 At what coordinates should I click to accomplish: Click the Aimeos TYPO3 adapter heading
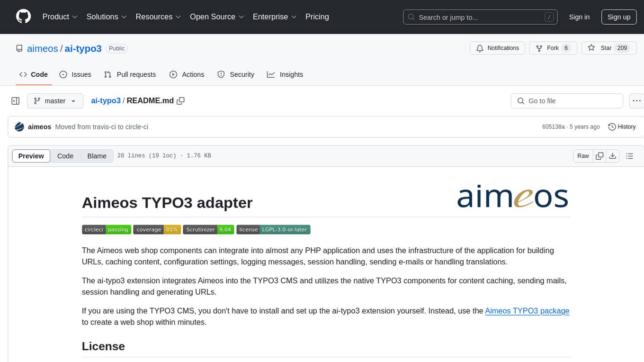(x=167, y=202)
